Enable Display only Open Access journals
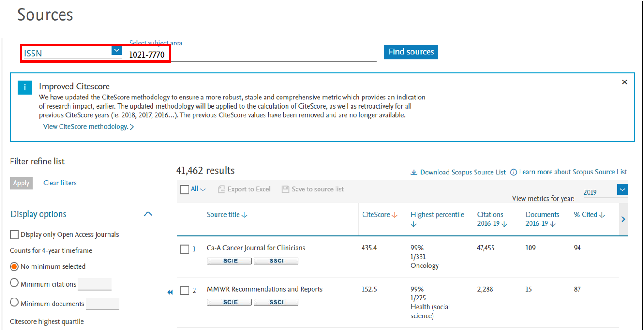644x331 pixels. coord(14,234)
